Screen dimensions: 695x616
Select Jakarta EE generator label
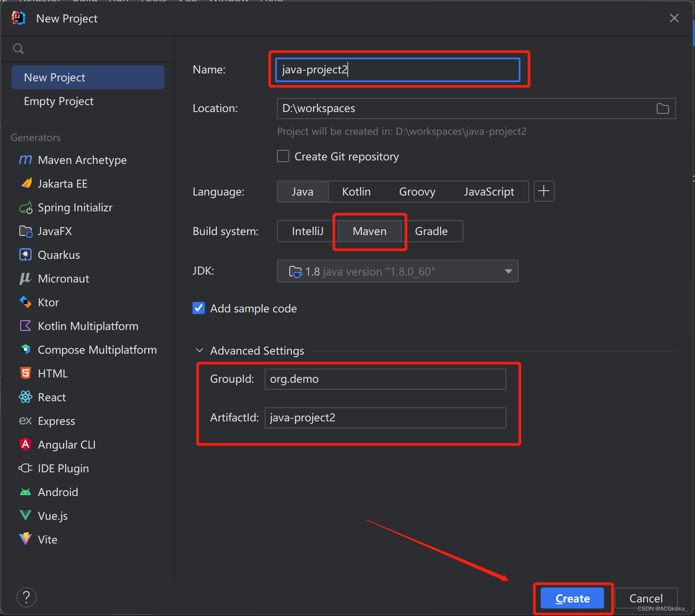[x=62, y=184]
